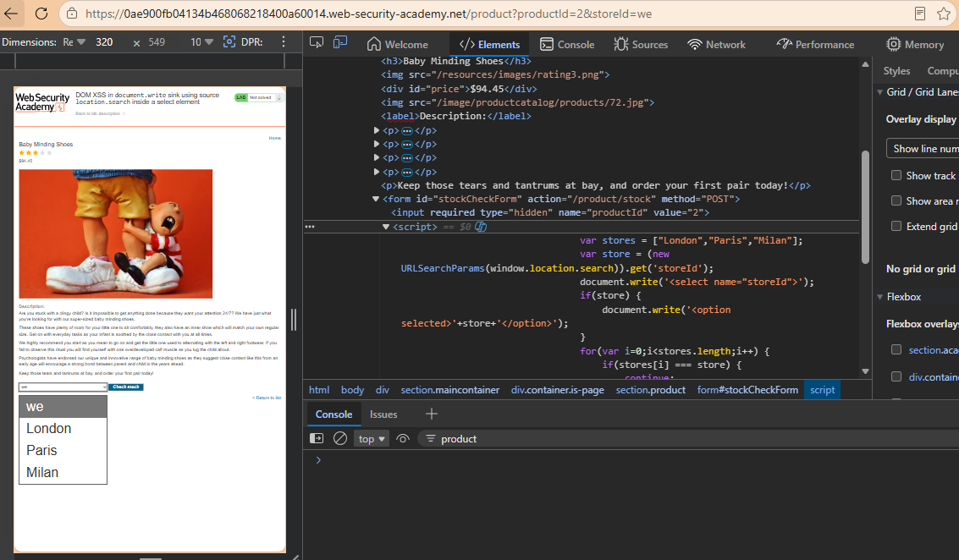Image resolution: width=959 pixels, height=560 pixels.
Task: Click the script node badge icon
Action: 481,227
